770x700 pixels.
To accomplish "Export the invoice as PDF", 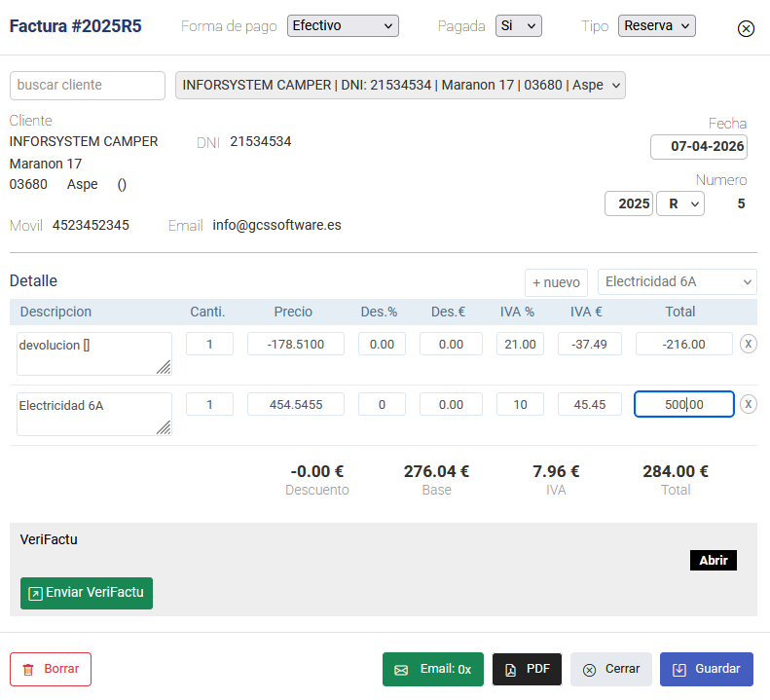I will click(x=527, y=670).
